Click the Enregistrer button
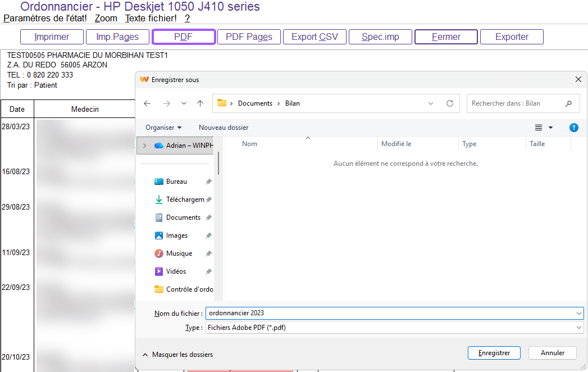Viewport: 588px width, 372px height. tap(494, 353)
